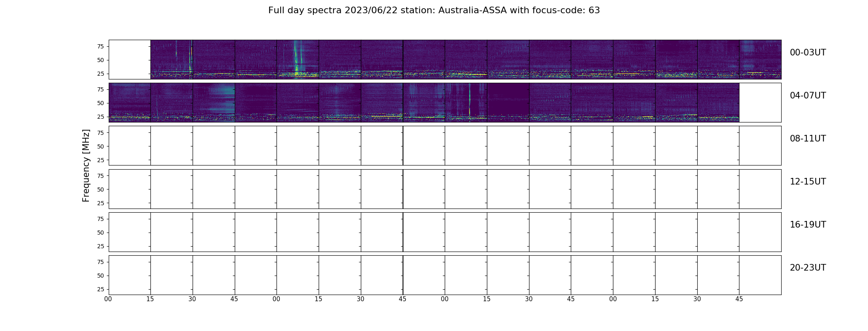The height and width of the screenshot is (331, 868).
Task: Select the "08-11UT" row label
Action: [808, 139]
